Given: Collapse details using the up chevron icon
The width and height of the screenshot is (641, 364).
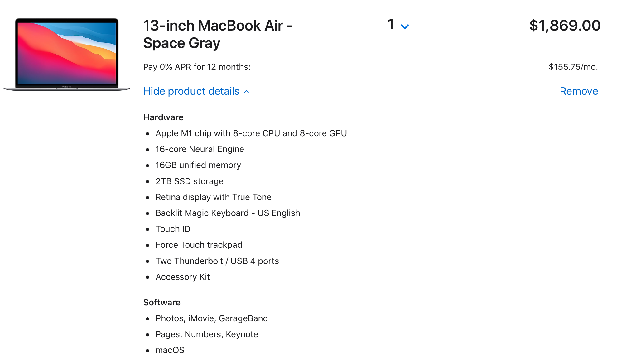Looking at the screenshot, I should click(247, 92).
